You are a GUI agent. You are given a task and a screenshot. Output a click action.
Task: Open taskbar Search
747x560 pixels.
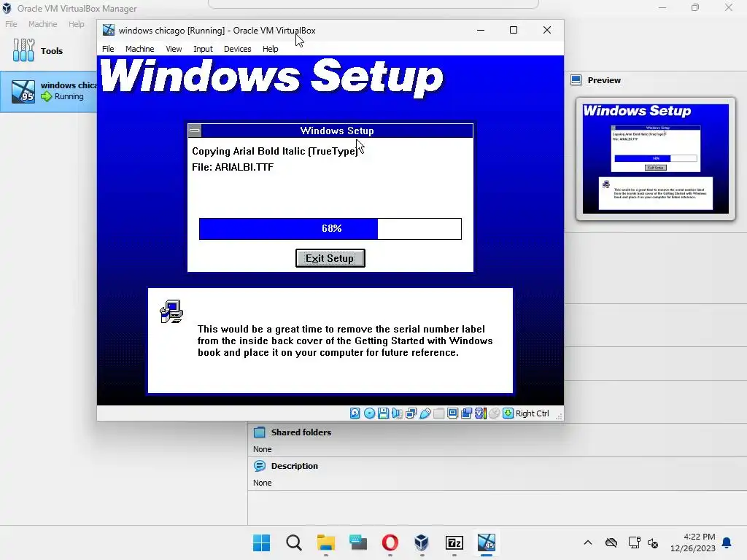click(x=294, y=542)
